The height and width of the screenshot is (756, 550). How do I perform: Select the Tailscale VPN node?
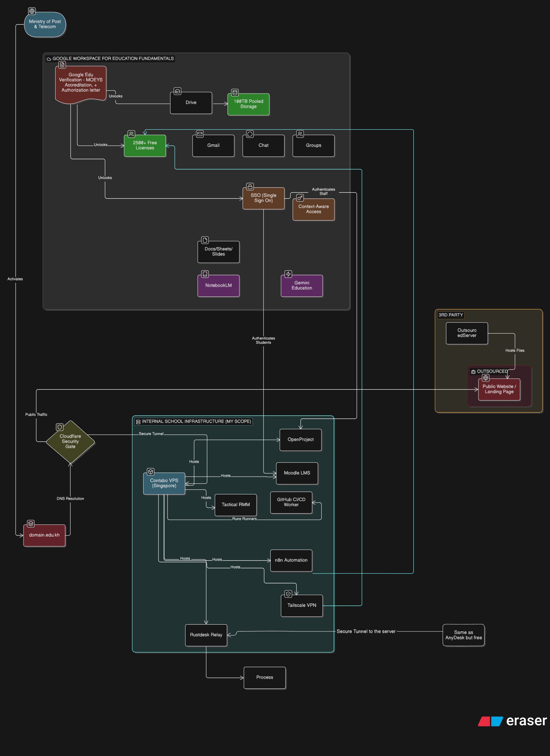302,606
